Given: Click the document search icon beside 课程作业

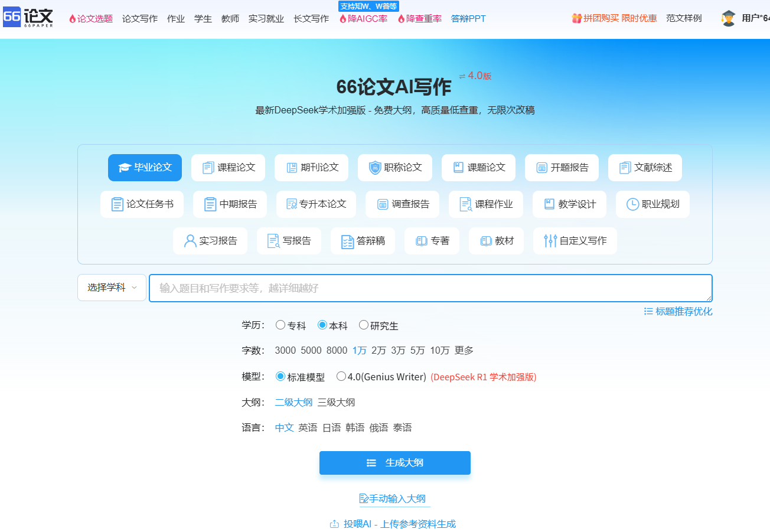Looking at the screenshot, I should [466, 204].
